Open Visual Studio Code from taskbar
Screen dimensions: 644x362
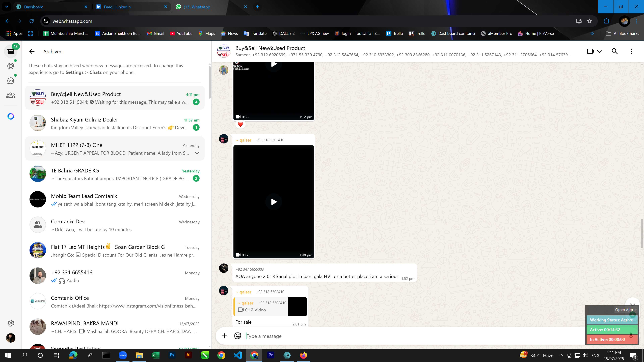pyautogui.click(x=238, y=355)
